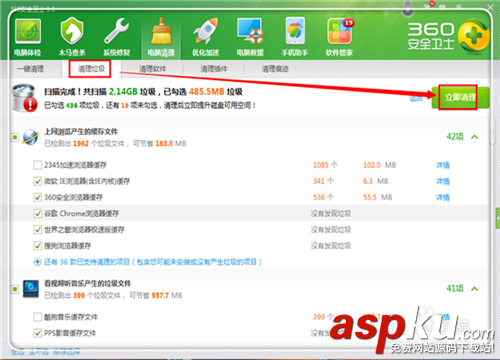Close the 360 window with X
The width and height of the screenshot is (500, 360).
click(490, 7)
